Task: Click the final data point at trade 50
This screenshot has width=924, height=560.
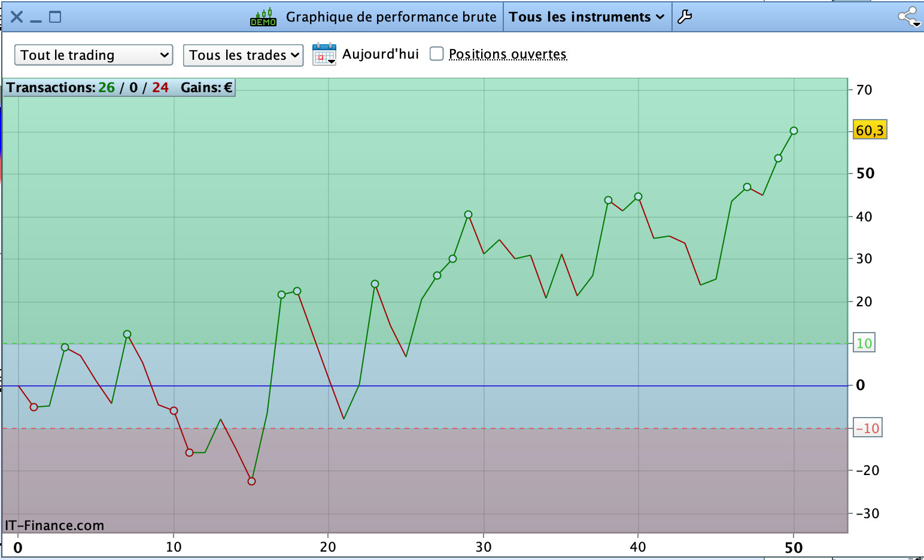Action: tap(794, 130)
